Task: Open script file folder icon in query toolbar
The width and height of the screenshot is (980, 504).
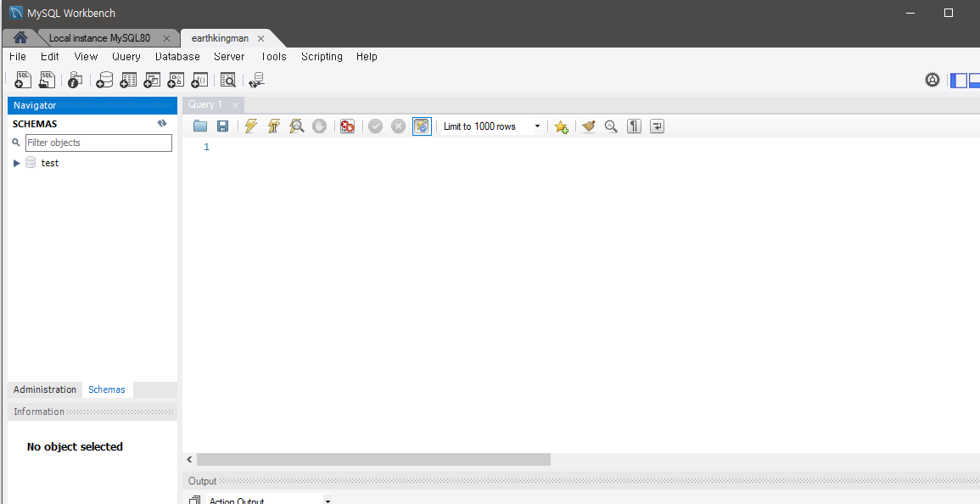Action: (x=200, y=126)
